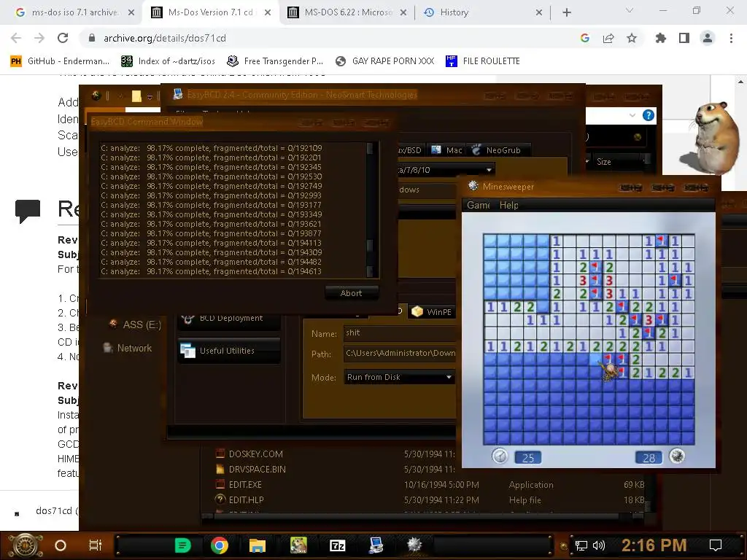Screen dimensions: 747x560
Task: Switch to the 'MS-DOS 6.22 : Microso' Chrome tab
Action: (348, 12)
